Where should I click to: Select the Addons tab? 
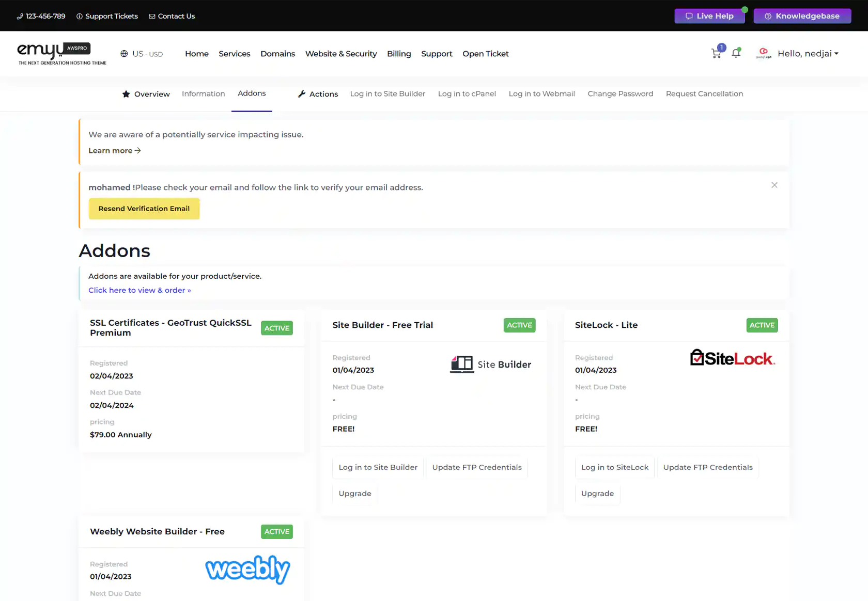point(252,93)
